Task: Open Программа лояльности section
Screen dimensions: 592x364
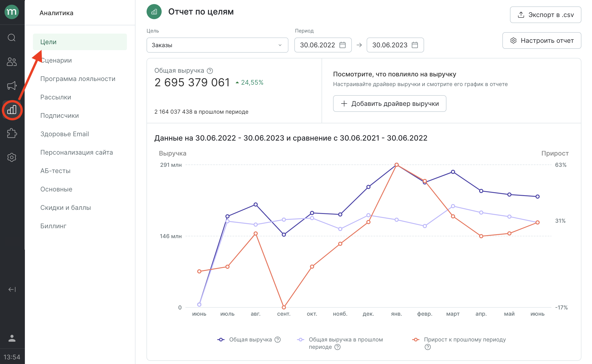Action: click(x=78, y=79)
